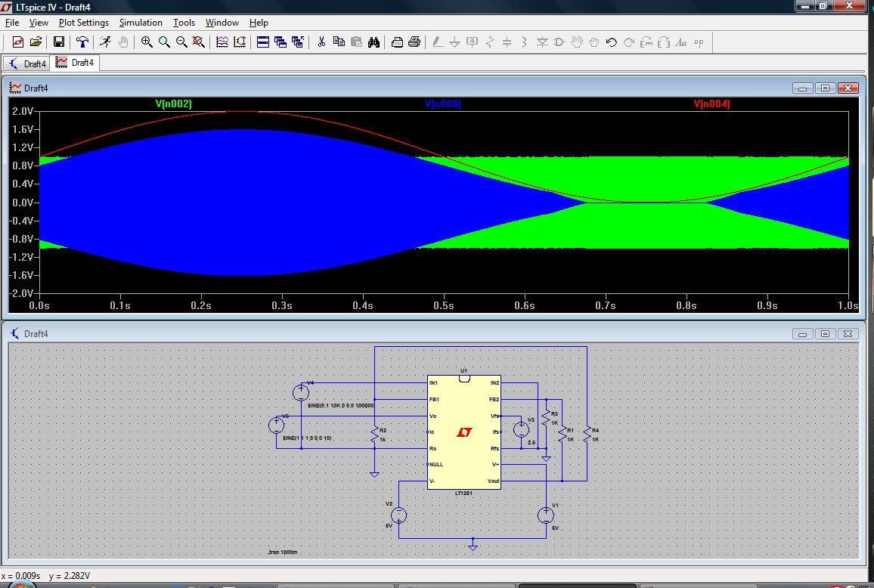Click the R4 resistor in schematic
The width and height of the screenshot is (874, 588).
point(587,435)
